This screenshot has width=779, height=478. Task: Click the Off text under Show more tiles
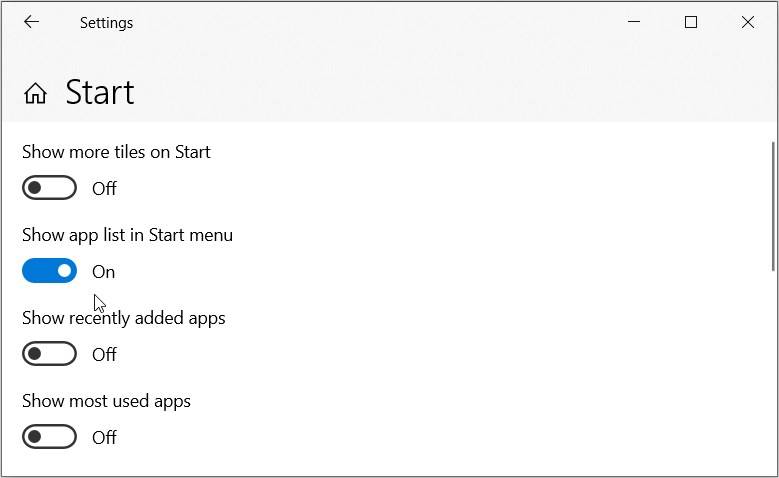click(x=104, y=188)
